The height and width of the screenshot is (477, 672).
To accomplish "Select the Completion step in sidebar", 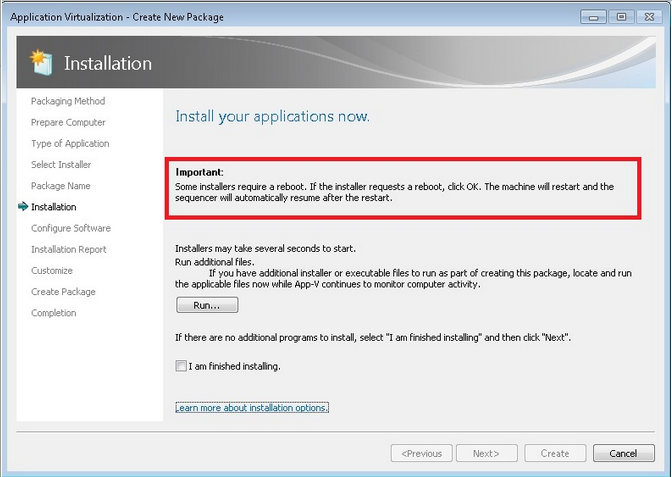I will [x=54, y=313].
